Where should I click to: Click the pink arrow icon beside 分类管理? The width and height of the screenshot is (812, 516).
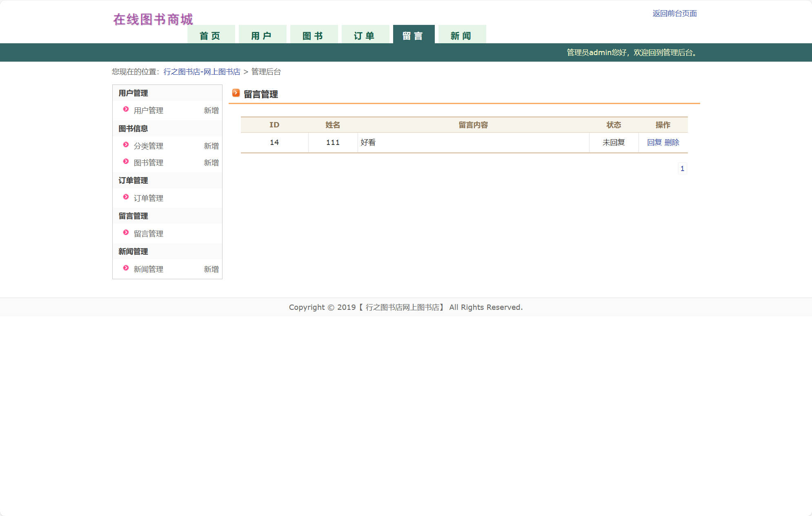click(125, 145)
